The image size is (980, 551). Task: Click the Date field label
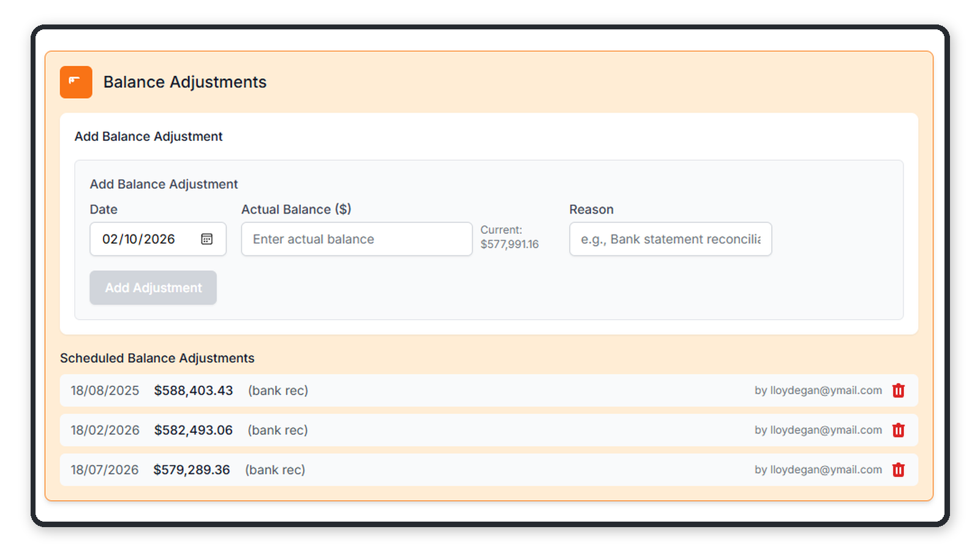104,209
